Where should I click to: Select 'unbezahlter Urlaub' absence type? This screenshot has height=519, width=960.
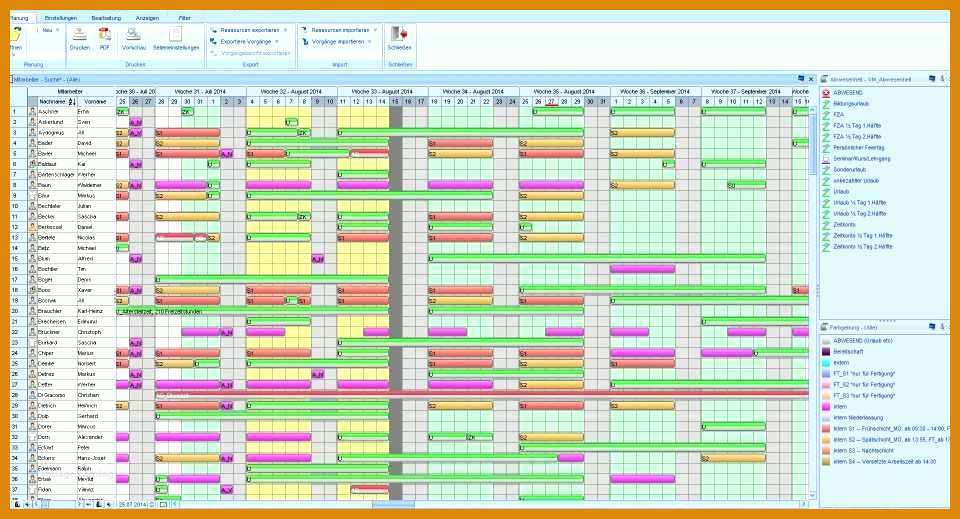[x=856, y=181]
